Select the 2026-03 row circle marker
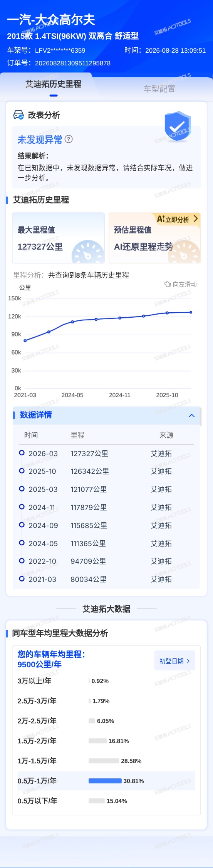The height and width of the screenshot is (868, 213). point(22,453)
